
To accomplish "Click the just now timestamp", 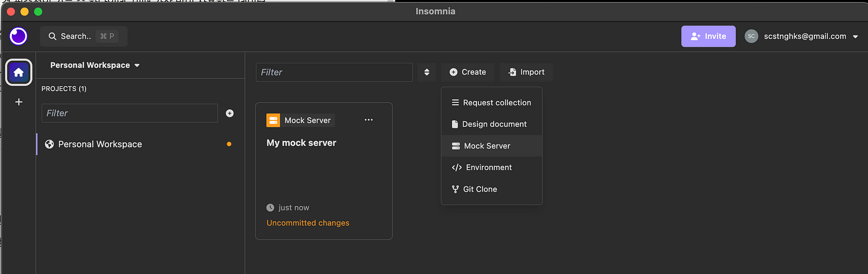I will (x=294, y=208).
